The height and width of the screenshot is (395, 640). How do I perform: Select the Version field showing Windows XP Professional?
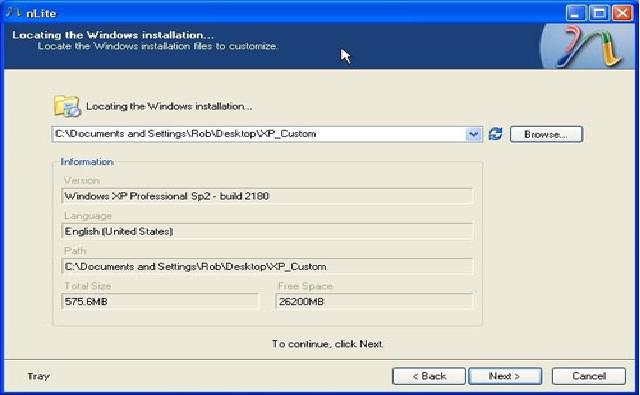click(267, 196)
